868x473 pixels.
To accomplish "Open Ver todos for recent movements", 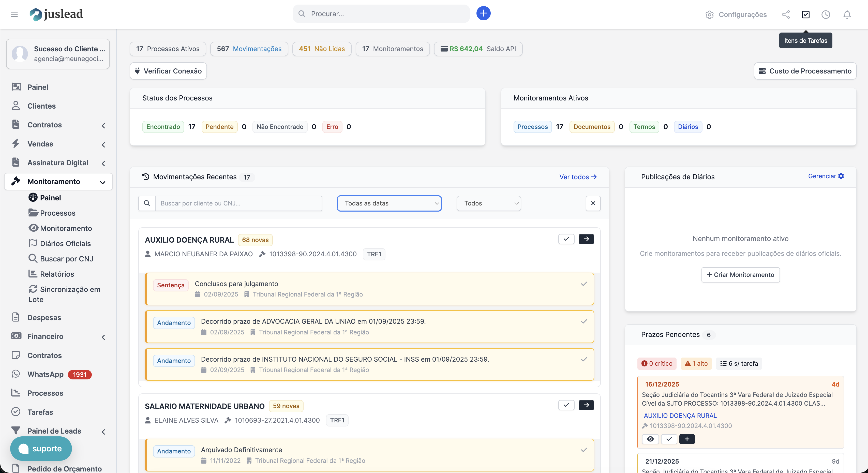I will (578, 177).
